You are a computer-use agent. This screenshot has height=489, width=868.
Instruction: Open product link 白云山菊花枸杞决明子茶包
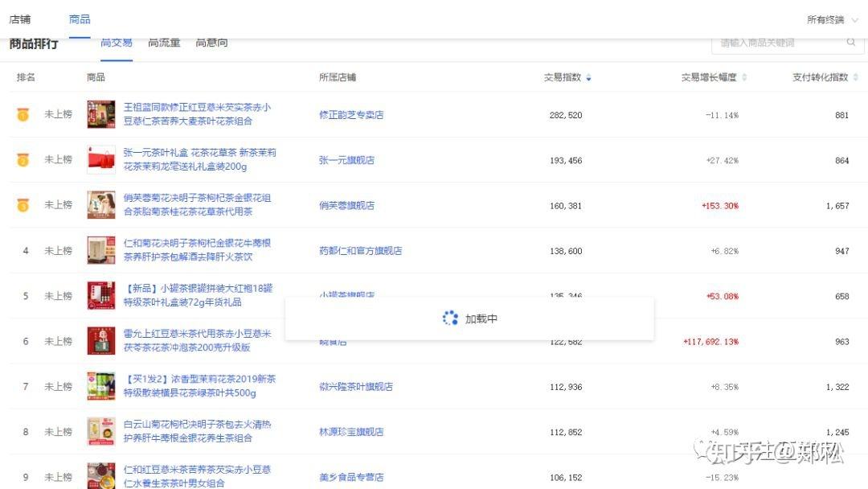click(197, 431)
